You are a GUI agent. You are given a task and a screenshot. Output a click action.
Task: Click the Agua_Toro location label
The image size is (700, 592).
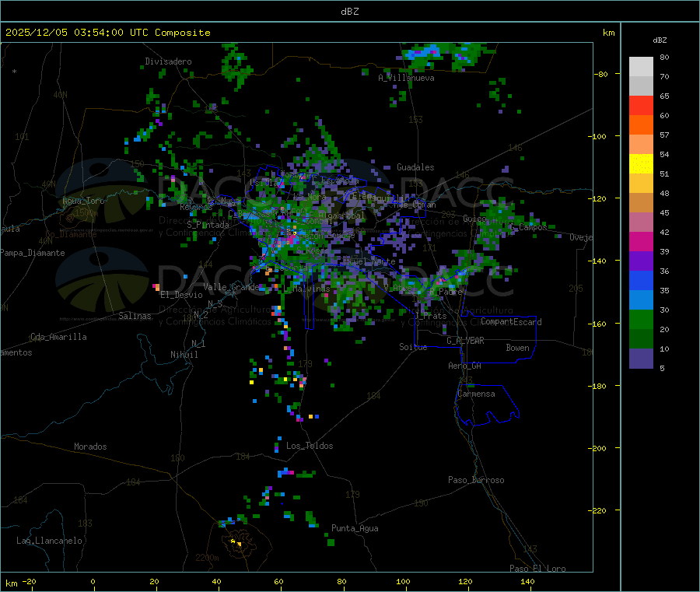[x=83, y=201]
